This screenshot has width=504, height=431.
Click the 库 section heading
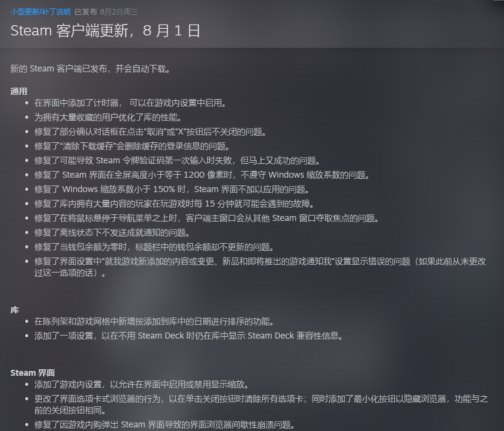tap(14, 310)
